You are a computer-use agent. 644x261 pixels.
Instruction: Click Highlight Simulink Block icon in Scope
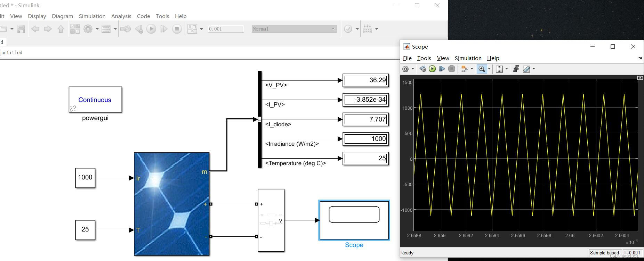[x=464, y=69]
